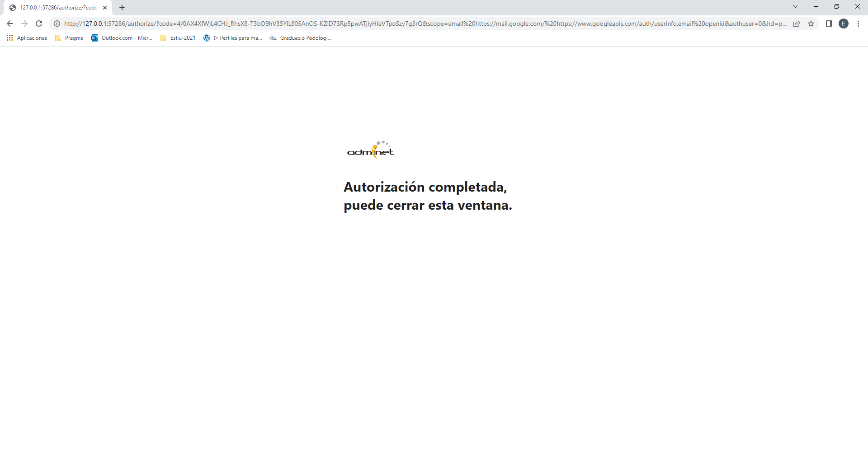
Task: Open Aplicaciones apps shortcut
Action: [x=27, y=38]
